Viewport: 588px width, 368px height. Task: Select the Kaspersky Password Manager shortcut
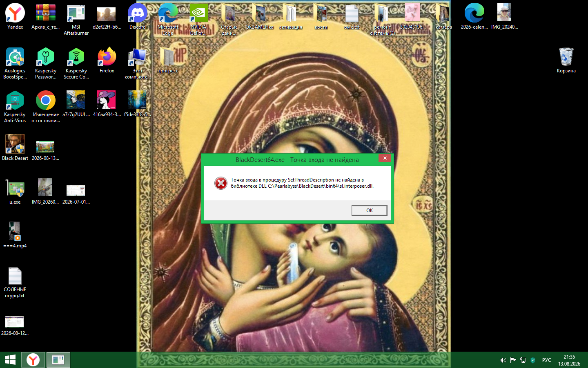click(45, 63)
